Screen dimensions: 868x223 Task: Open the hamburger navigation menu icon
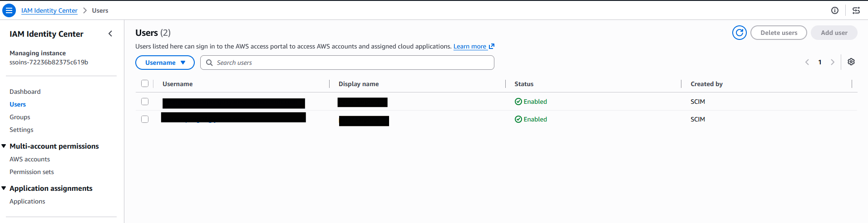point(9,10)
